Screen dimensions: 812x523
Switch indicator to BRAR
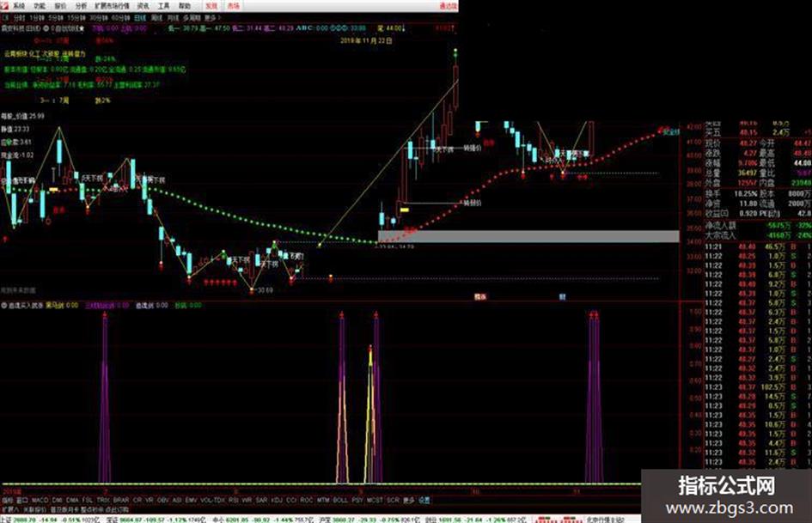pyautogui.click(x=120, y=500)
